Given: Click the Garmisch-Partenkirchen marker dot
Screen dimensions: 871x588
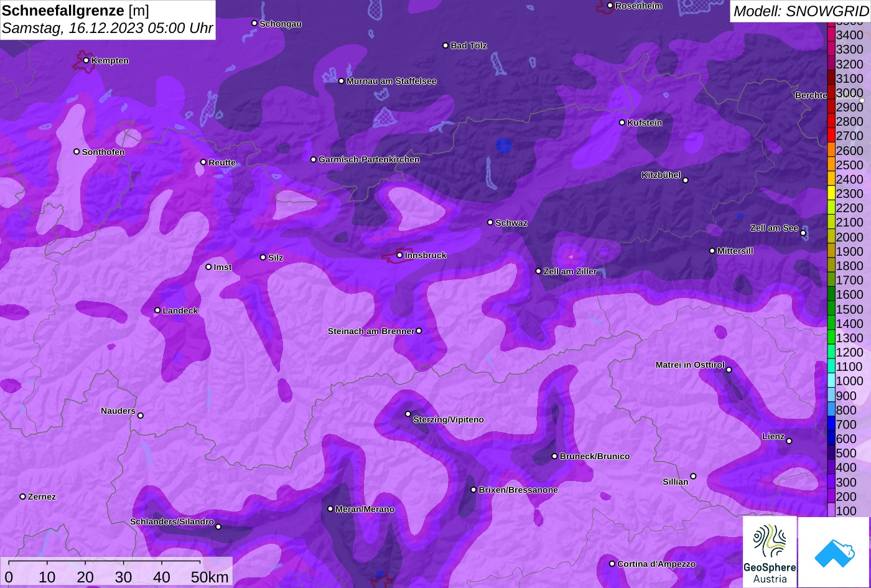Looking at the screenshot, I should tap(313, 159).
